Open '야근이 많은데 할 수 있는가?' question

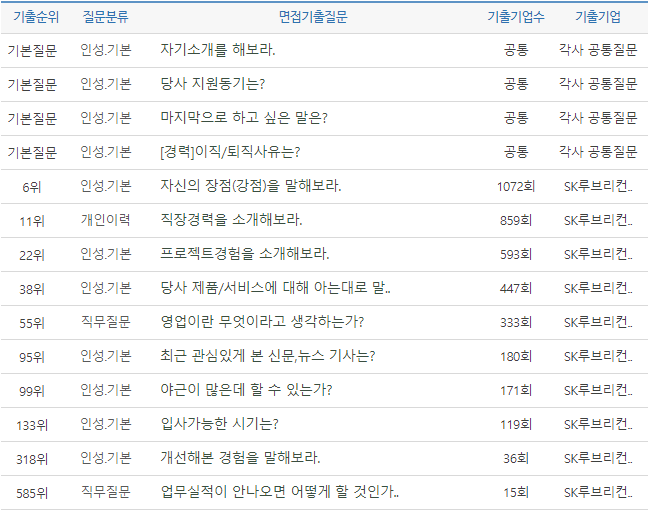pyautogui.click(x=246, y=390)
